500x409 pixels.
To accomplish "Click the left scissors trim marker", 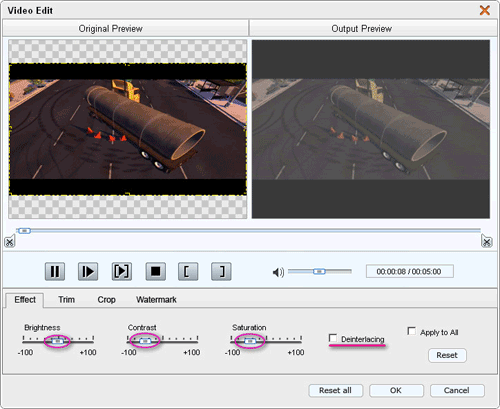I will [10, 241].
